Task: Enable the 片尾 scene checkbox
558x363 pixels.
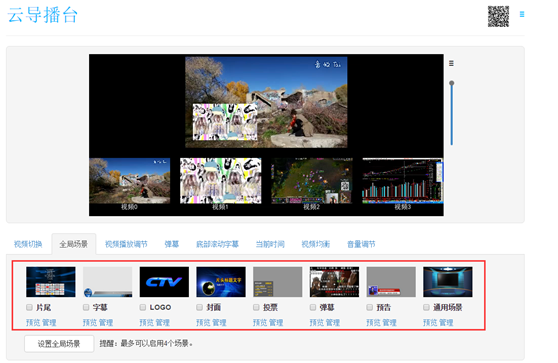Action: (x=29, y=307)
